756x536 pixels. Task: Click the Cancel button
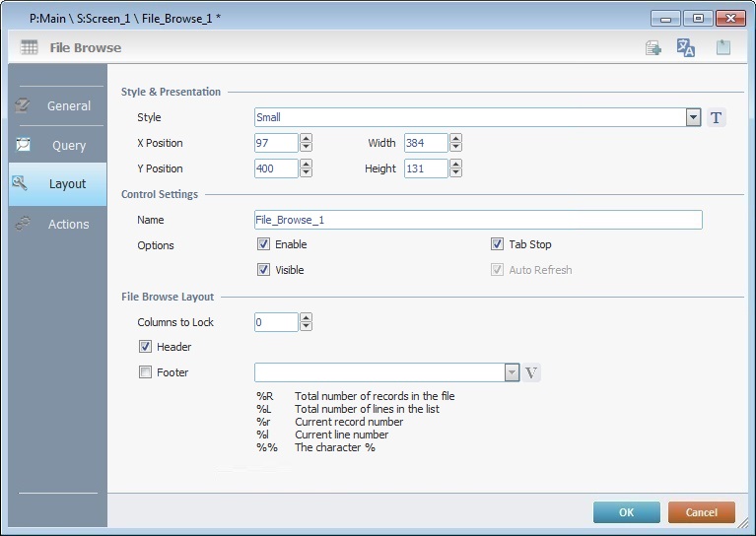(701, 512)
